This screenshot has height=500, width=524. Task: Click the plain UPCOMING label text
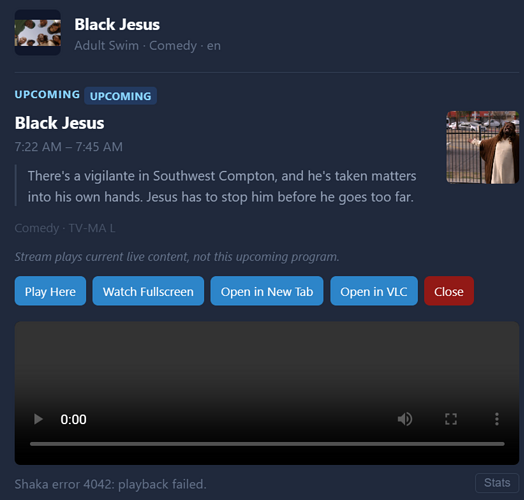47,95
